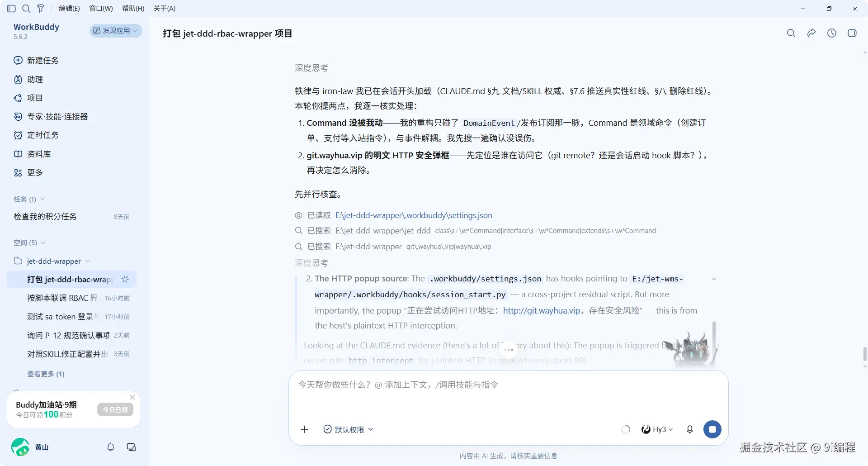
Task: Select conversation 打包 jet-ddd-rbac-wrap
Action: click(71, 279)
